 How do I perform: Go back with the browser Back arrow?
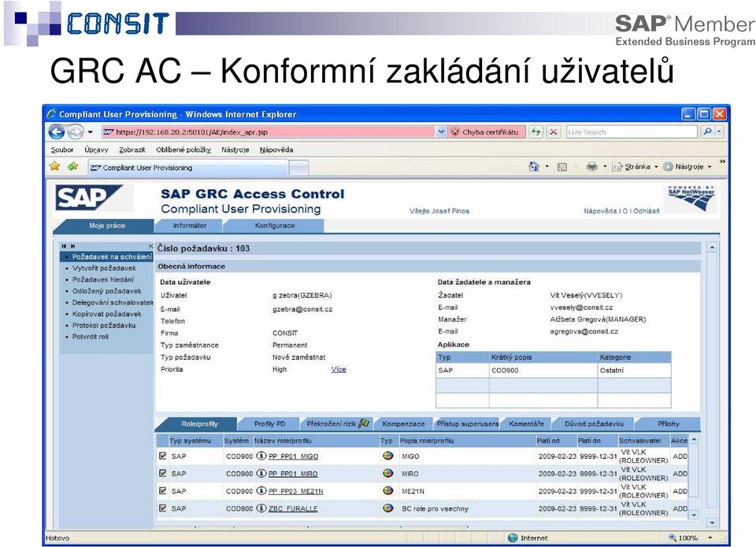[57, 131]
